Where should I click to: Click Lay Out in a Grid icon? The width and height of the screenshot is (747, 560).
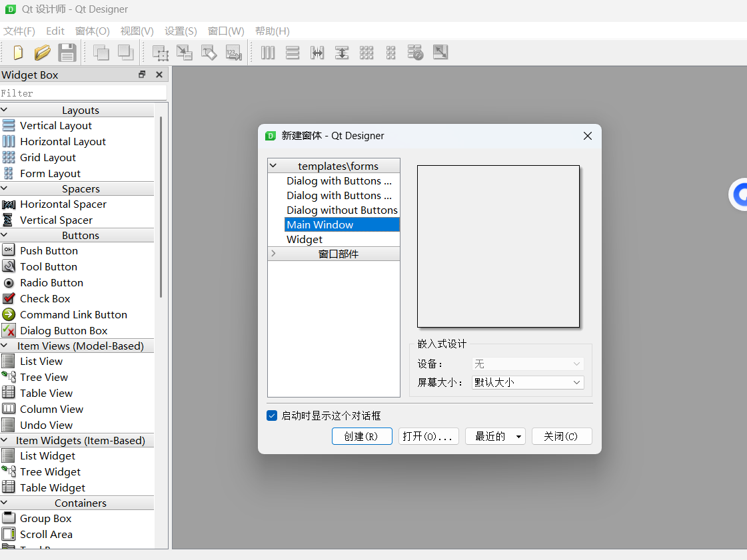pos(367,53)
